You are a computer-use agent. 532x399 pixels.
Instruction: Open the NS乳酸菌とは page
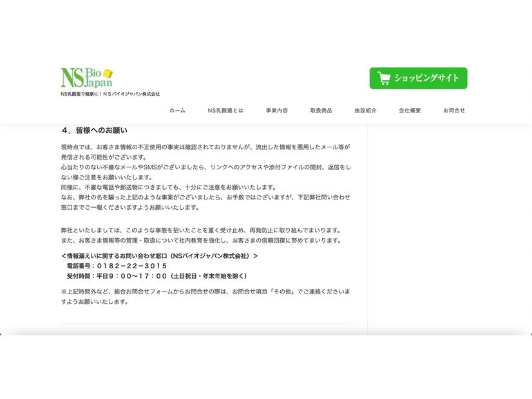(225, 110)
